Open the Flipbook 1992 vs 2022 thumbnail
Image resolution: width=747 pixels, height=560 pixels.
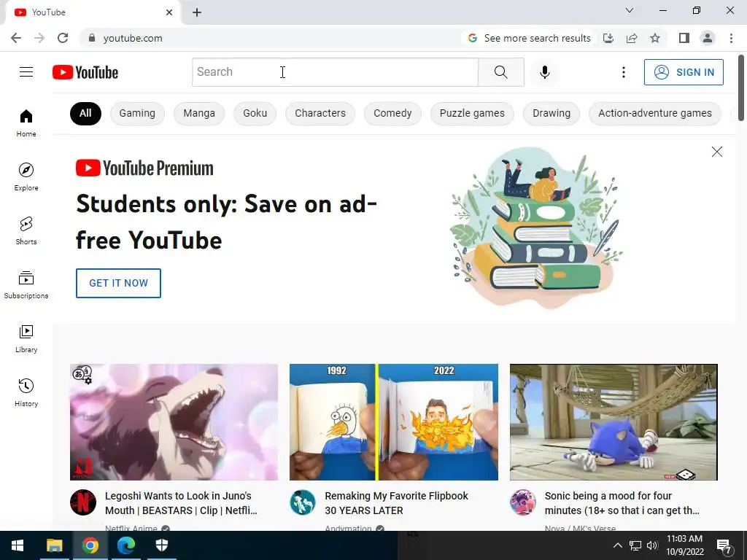coord(394,422)
